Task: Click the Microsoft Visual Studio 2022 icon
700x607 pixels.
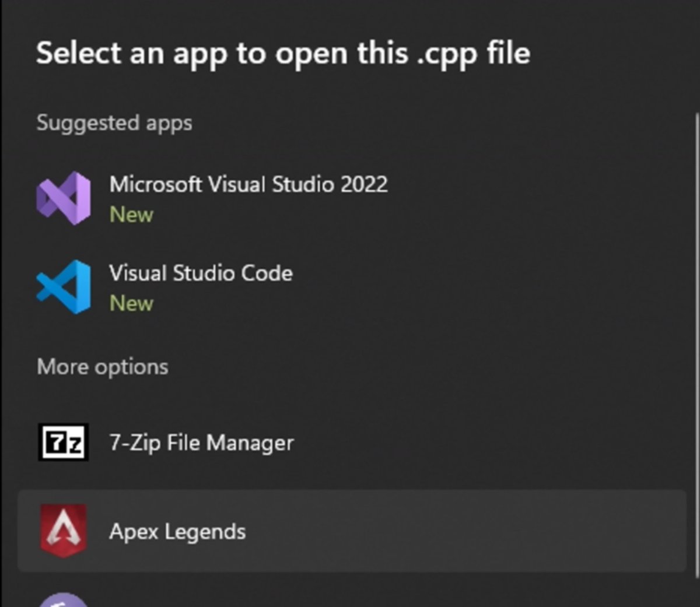Action: tap(64, 198)
